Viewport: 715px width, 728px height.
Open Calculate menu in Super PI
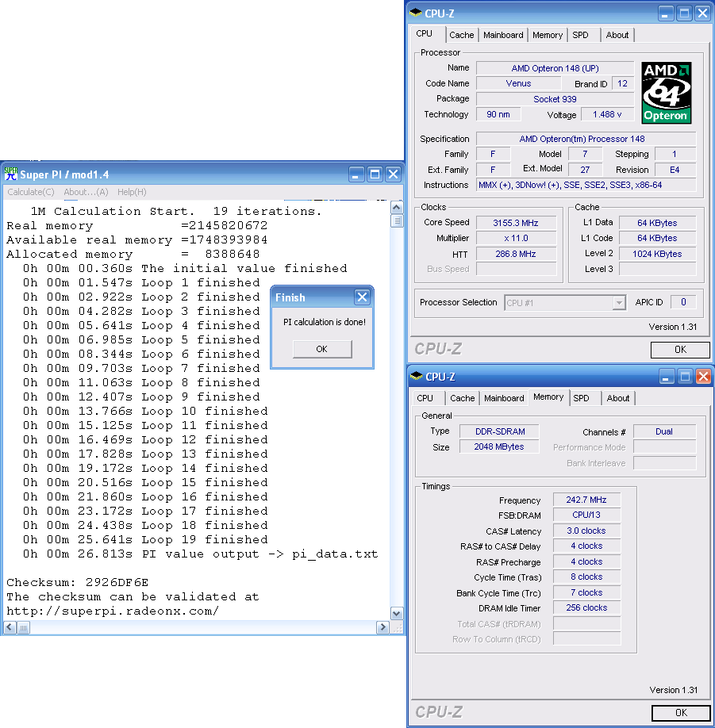click(x=31, y=192)
